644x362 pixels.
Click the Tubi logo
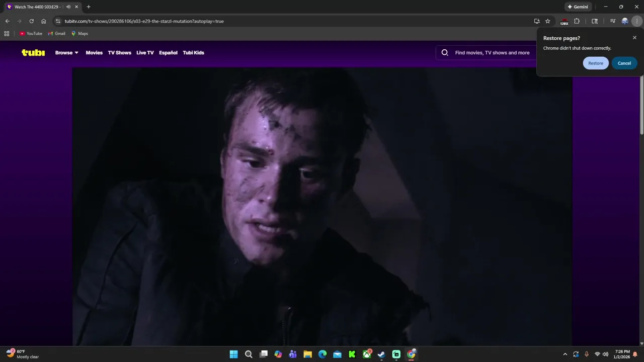point(33,52)
